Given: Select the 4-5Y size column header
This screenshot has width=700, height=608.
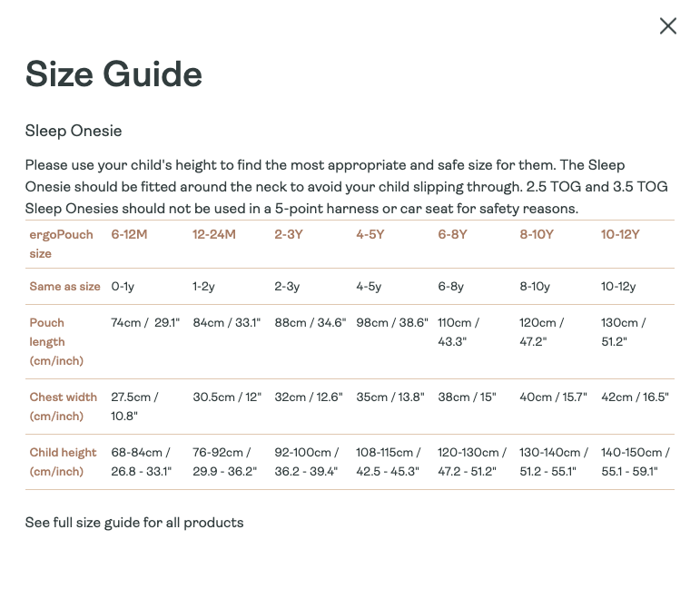Looking at the screenshot, I should pyautogui.click(x=370, y=234).
